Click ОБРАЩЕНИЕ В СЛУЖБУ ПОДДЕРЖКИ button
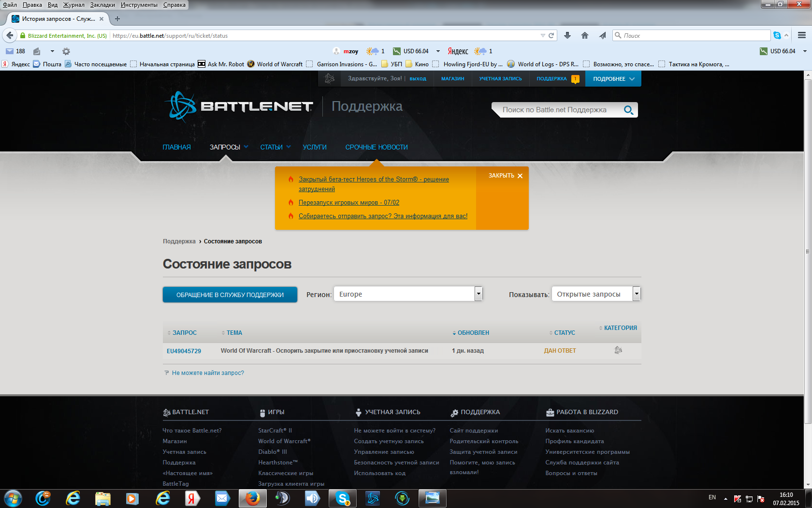Viewport: 812px width, 508px height. [x=230, y=295]
